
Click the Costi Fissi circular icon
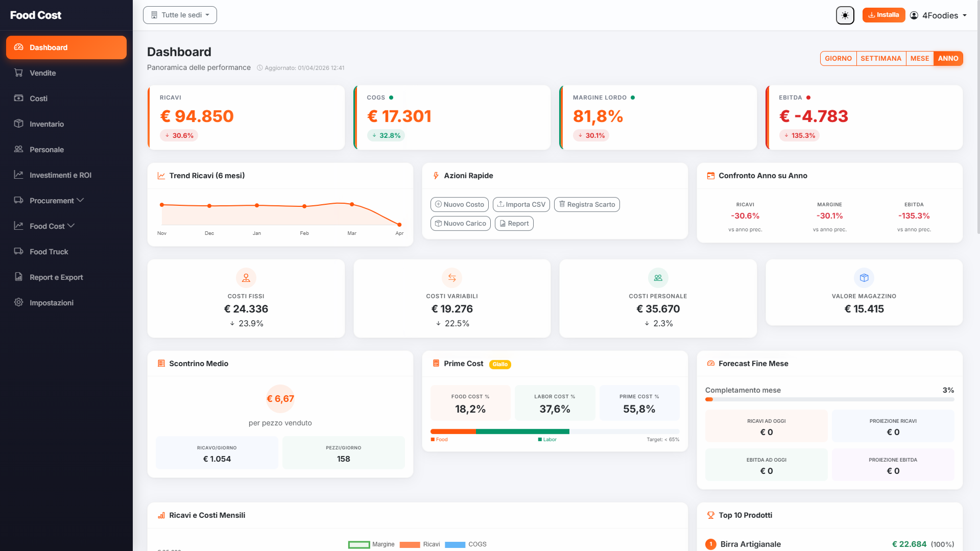[246, 278]
